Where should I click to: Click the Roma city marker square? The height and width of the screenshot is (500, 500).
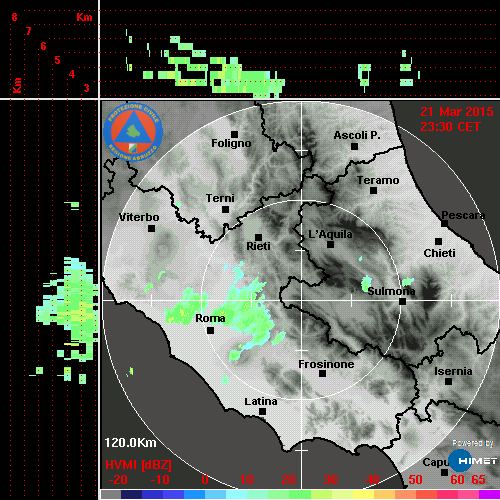point(210,331)
